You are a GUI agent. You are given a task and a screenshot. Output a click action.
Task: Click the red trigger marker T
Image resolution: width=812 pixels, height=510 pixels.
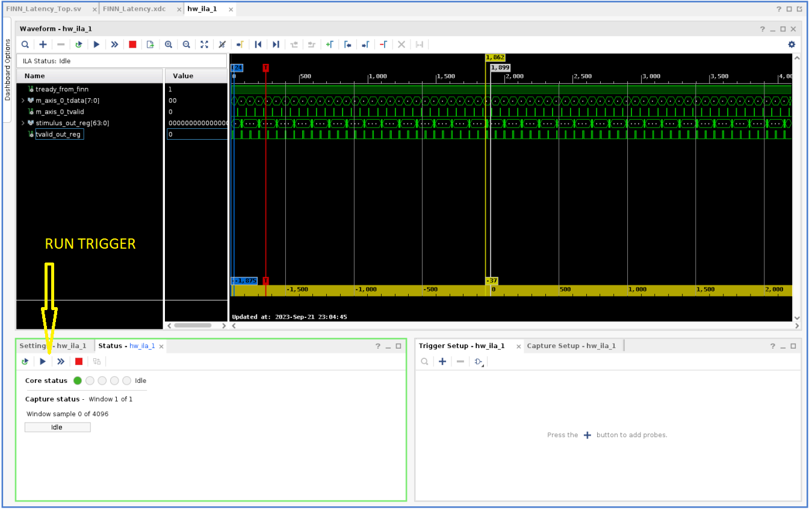point(266,68)
